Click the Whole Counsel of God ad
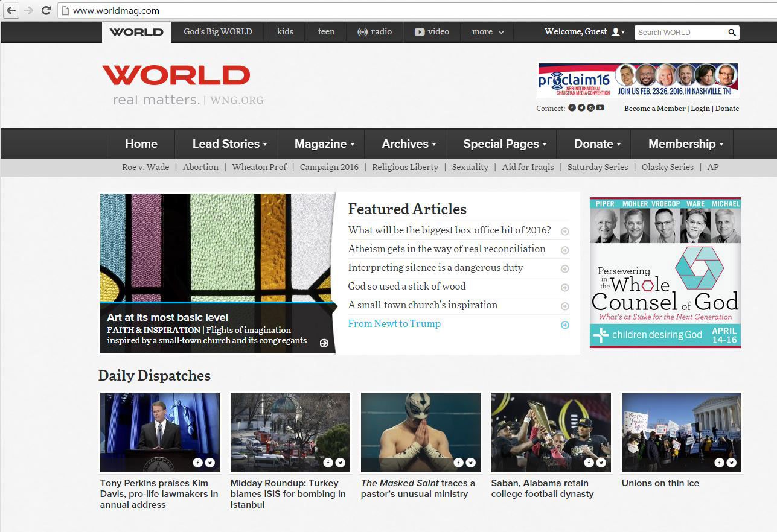Viewport: 777px width, 532px height. tap(665, 273)
